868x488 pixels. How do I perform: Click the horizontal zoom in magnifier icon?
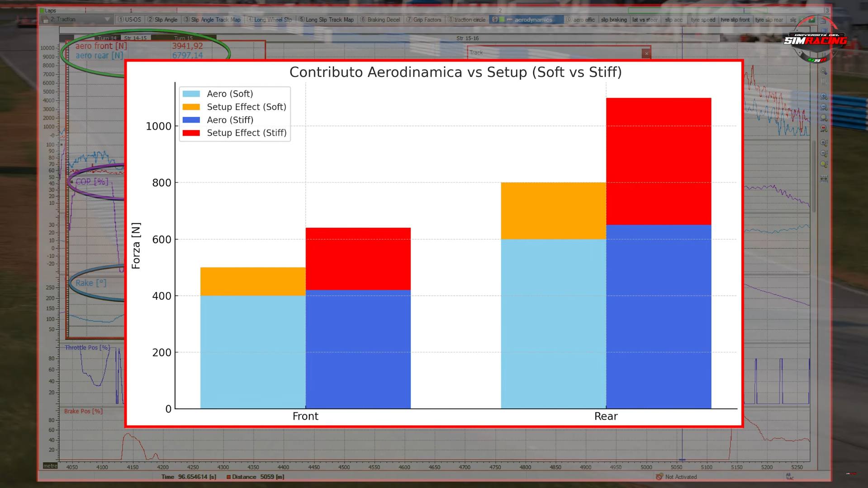824,97
